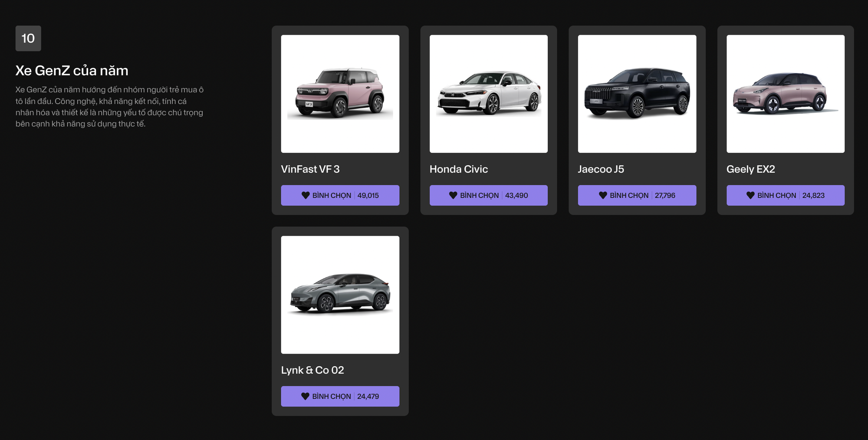
Task: Click the vote count 24,823
Action: coord(813,195)
